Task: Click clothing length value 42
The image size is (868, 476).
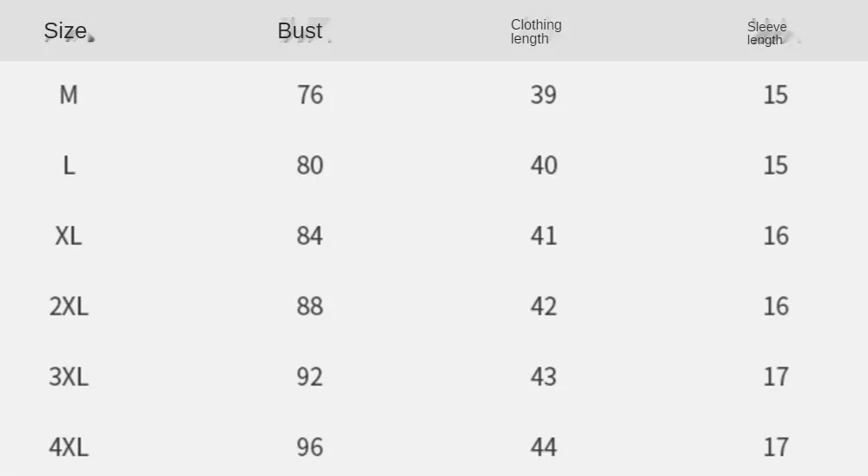Action: click(x=544, y=306)
